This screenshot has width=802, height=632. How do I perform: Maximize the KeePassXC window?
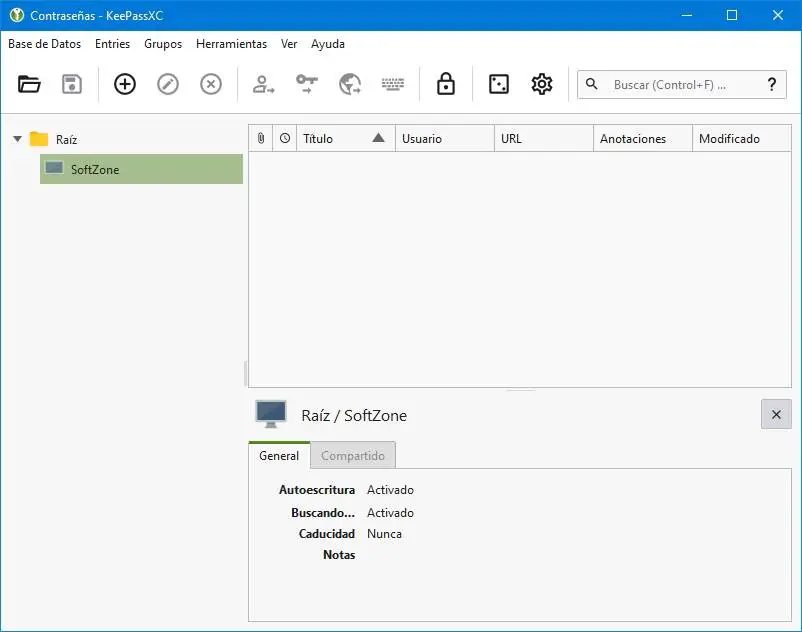732,15
